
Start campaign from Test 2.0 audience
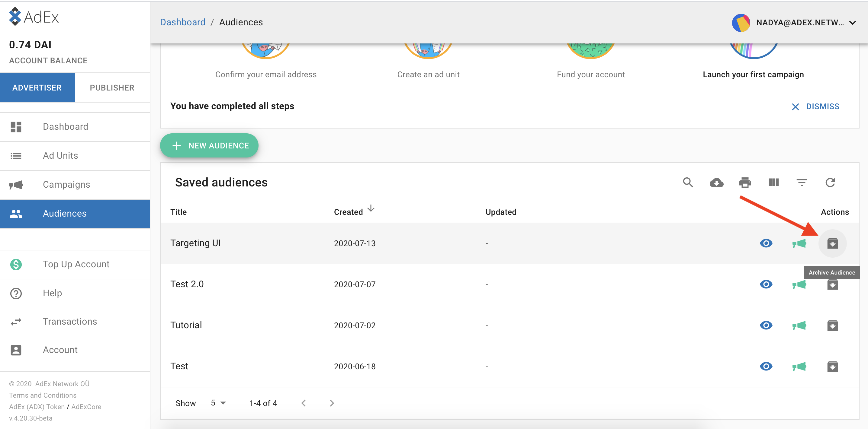pyautogui.click(x=799, y=285)
